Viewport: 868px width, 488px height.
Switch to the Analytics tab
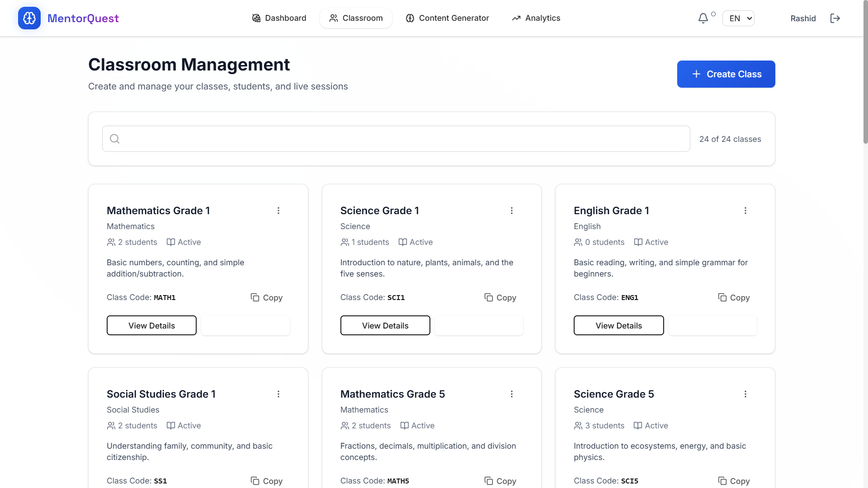pos(536,18)
